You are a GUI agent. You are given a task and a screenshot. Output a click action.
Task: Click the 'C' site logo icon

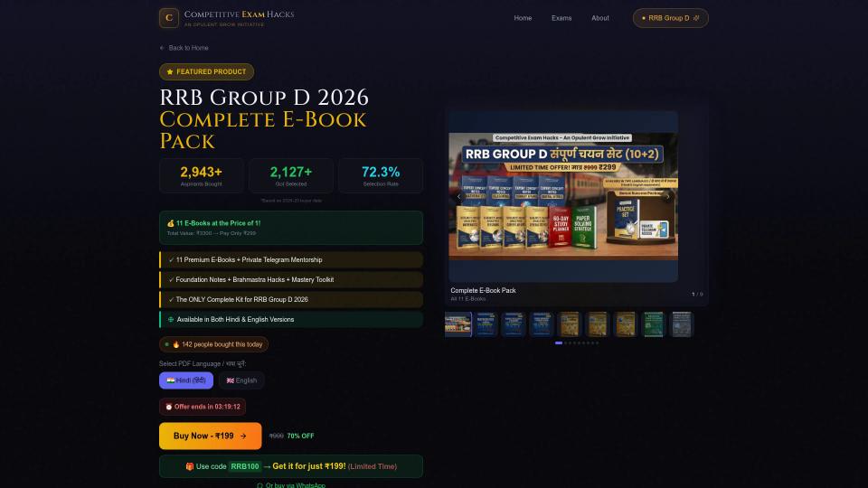coord(169,18)
